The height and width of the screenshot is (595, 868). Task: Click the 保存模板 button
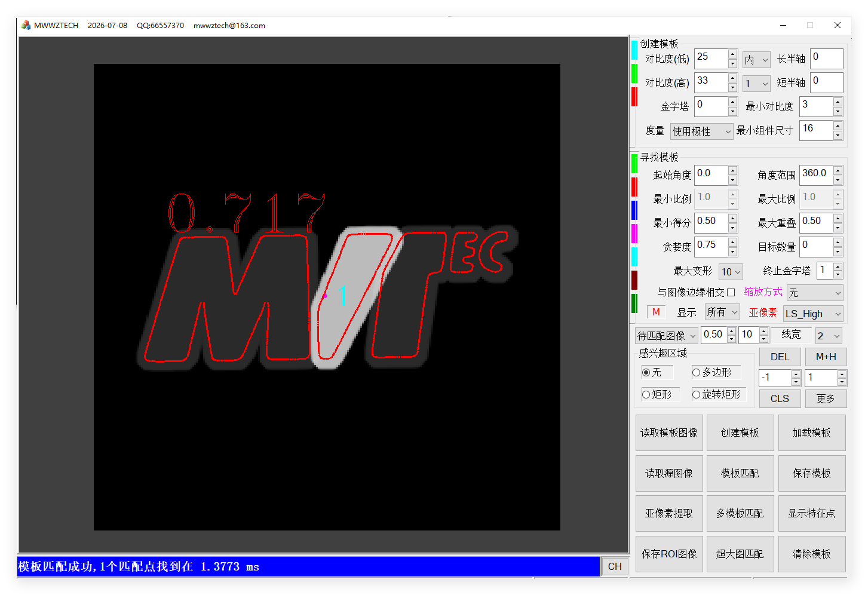point(812,473)
